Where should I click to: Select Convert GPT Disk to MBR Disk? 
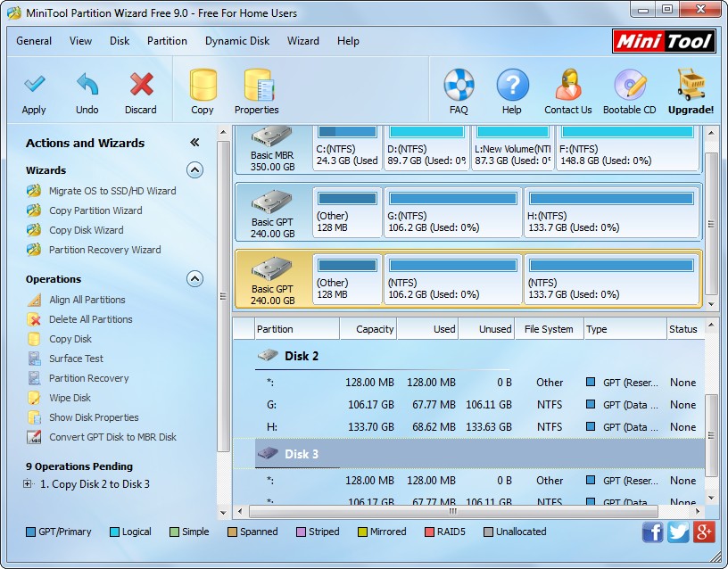112,437
